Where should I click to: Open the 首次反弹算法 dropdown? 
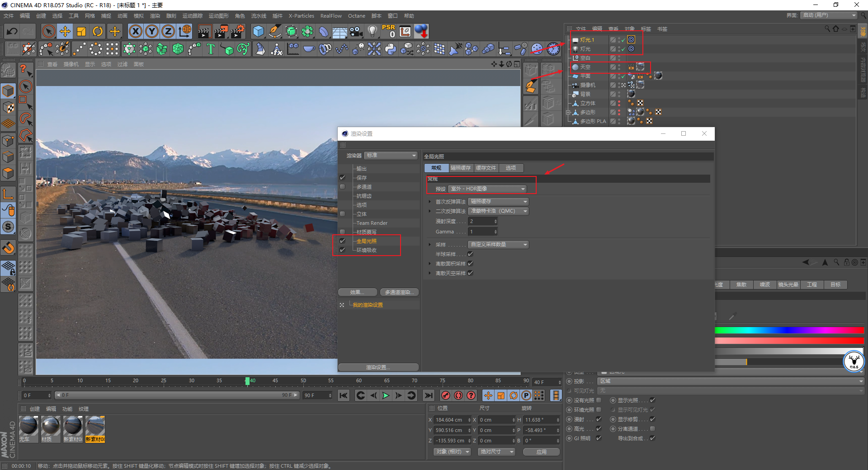[499, 202]
